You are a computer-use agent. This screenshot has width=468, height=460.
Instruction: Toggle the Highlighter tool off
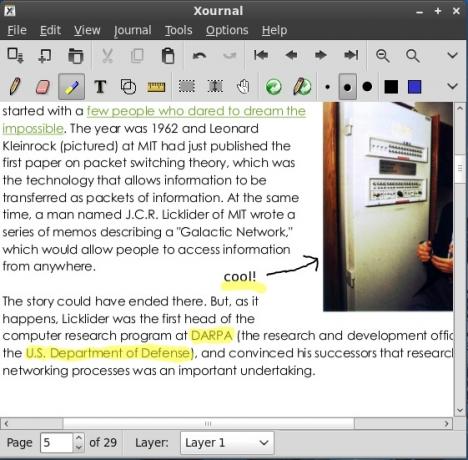click(x=71, y=87)
